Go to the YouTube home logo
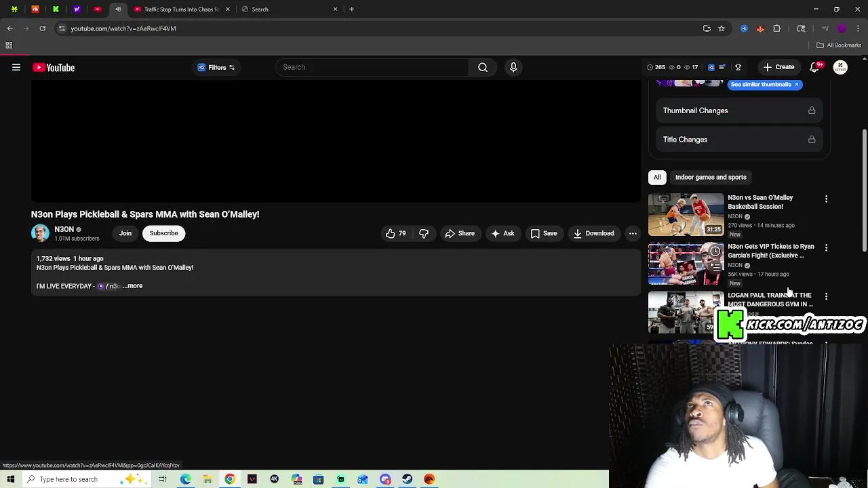Screen dimensions: 868x488 [x=54, y=67]
